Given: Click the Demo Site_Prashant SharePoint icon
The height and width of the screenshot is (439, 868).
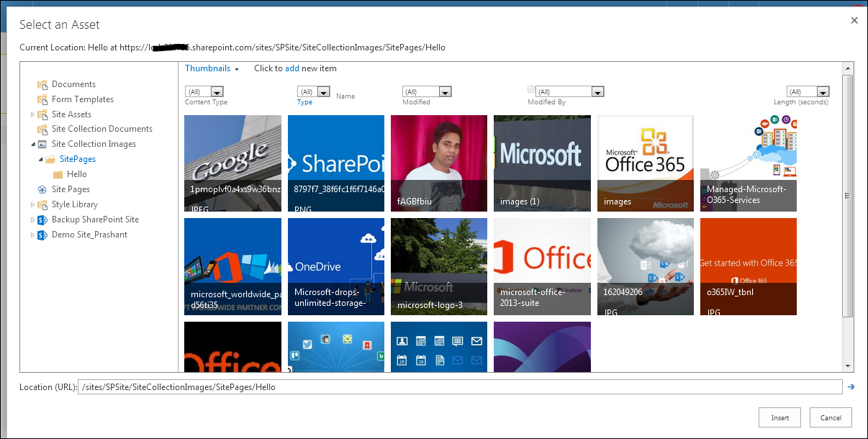Looking at the screenshot, I should pos(42,235).
